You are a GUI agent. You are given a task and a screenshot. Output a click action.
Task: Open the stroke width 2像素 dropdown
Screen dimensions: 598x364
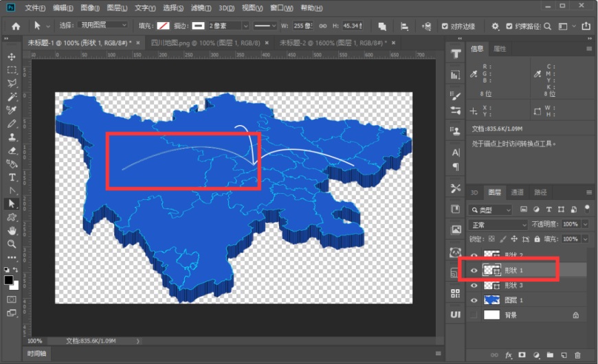coord(245,26)
